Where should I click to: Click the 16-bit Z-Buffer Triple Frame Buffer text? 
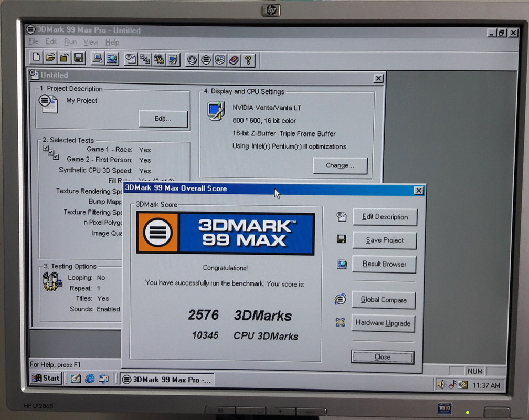coord(284,133)
